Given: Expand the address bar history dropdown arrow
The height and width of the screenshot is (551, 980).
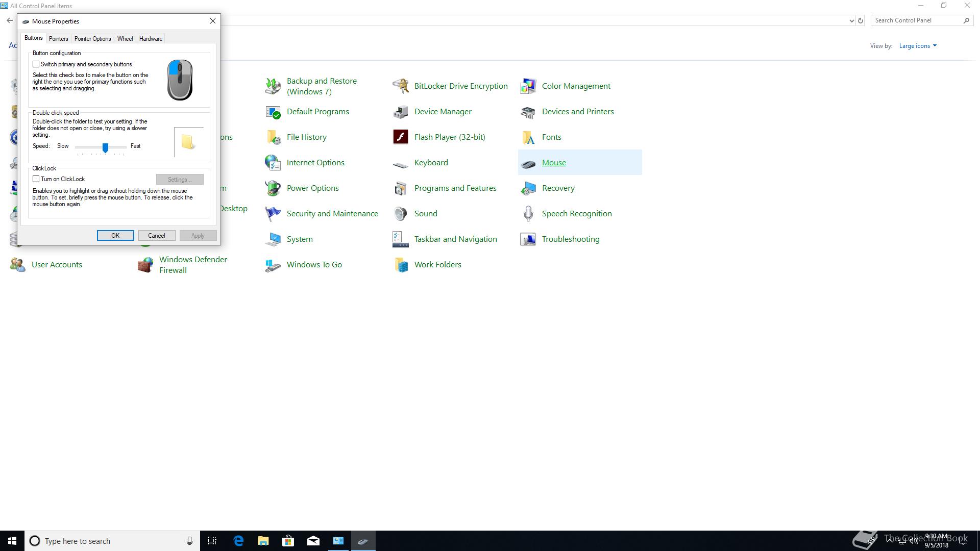Looking at the screenshot, I should click(x=851, y=21).
